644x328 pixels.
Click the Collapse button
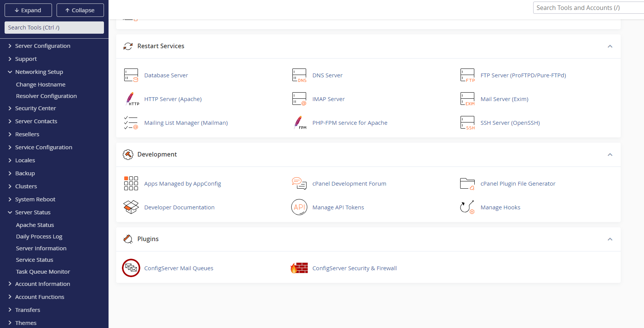coord(80,10)
